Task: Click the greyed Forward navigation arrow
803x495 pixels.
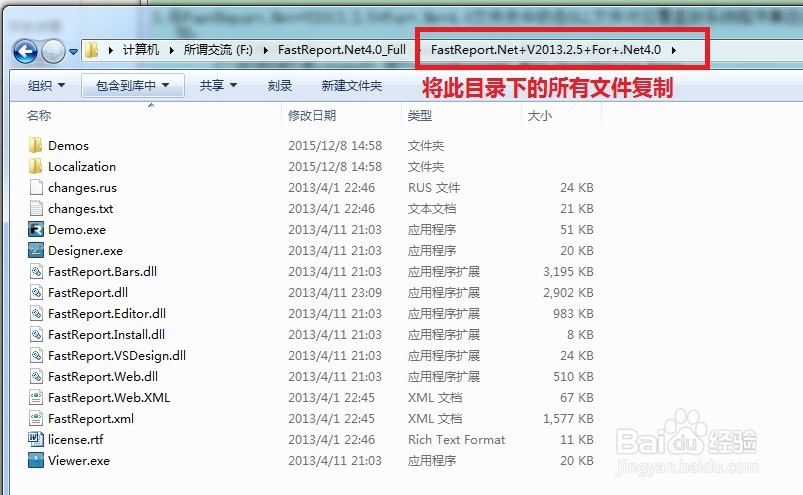Action: [53, 51]
